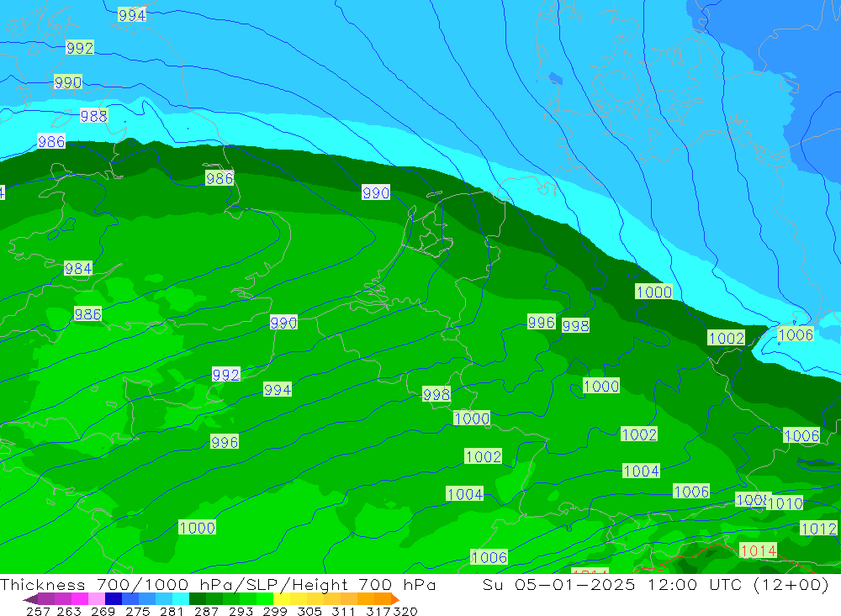Click the 1012 isobar label
The width and height of the screenshot is (841, 616).
click(818, 529)
